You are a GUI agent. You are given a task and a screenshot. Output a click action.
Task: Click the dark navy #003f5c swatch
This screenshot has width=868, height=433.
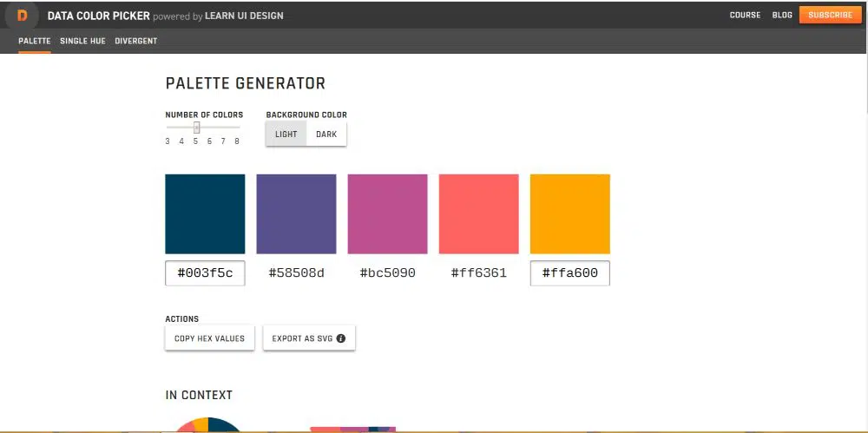pyautogui.click(x=205, y=213)
